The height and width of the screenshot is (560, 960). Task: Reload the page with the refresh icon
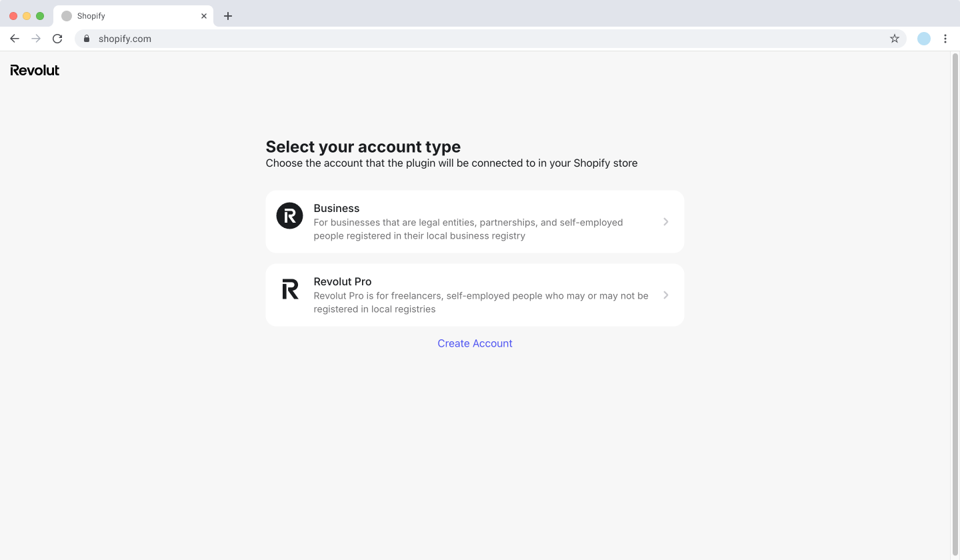point(57,39)
